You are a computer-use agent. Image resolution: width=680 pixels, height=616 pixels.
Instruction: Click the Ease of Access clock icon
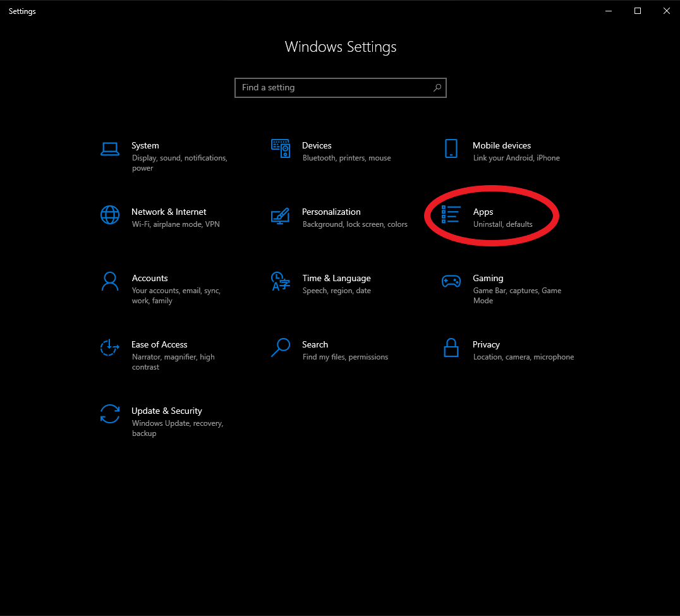coord(110,348)
